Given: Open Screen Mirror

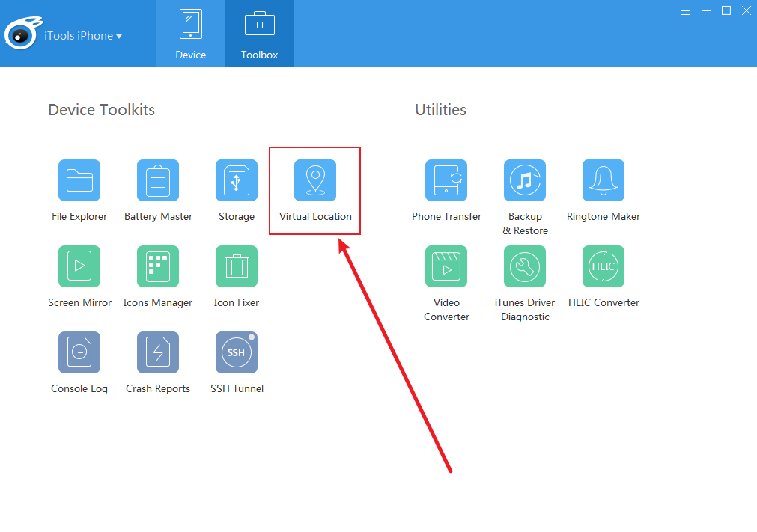Looking at the screenshot, I should point(79,266).
